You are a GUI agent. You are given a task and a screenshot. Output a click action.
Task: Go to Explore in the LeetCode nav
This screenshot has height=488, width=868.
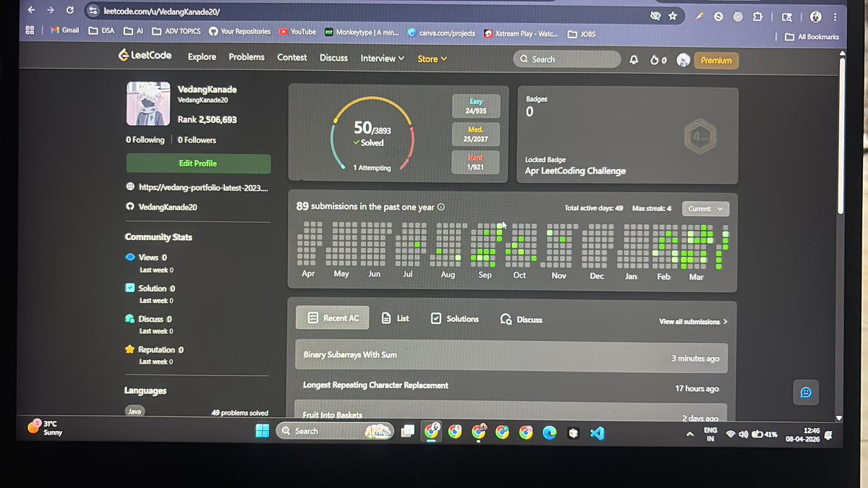[x=202, y=56]
